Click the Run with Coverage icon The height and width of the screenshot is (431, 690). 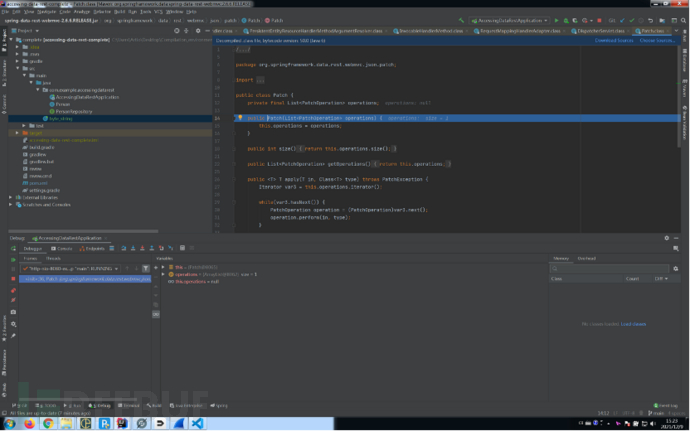tap(575, 20)
